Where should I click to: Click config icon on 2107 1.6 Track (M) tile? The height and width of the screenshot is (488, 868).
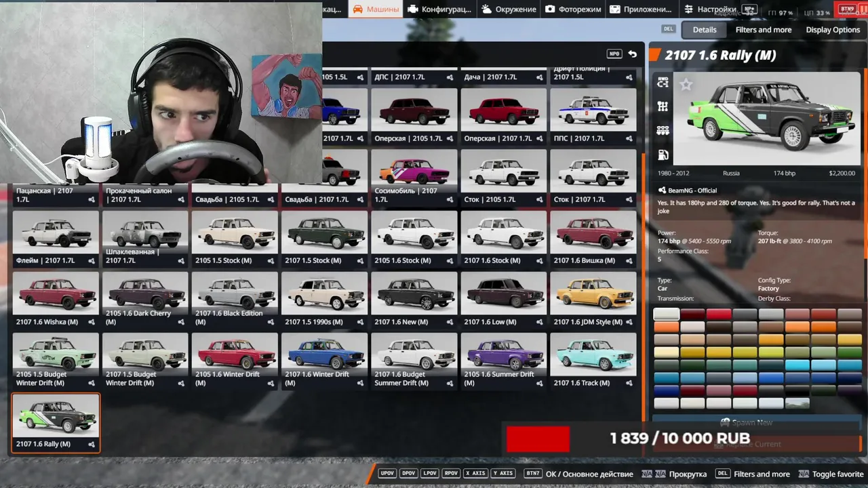[629, 384]
